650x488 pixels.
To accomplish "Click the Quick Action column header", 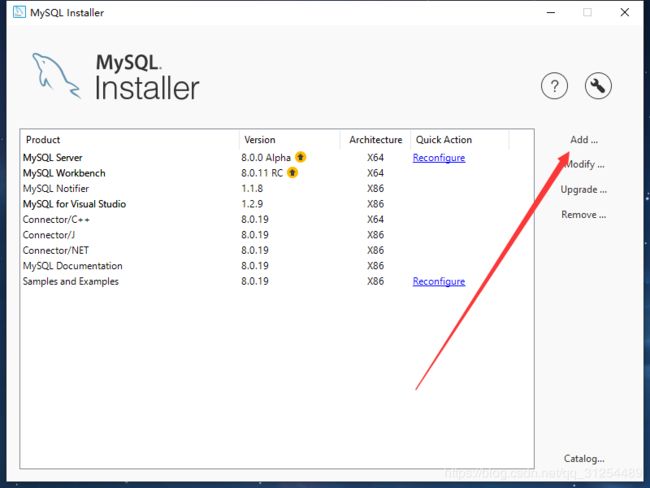I will pyautogui.click(x=459, y=140).
